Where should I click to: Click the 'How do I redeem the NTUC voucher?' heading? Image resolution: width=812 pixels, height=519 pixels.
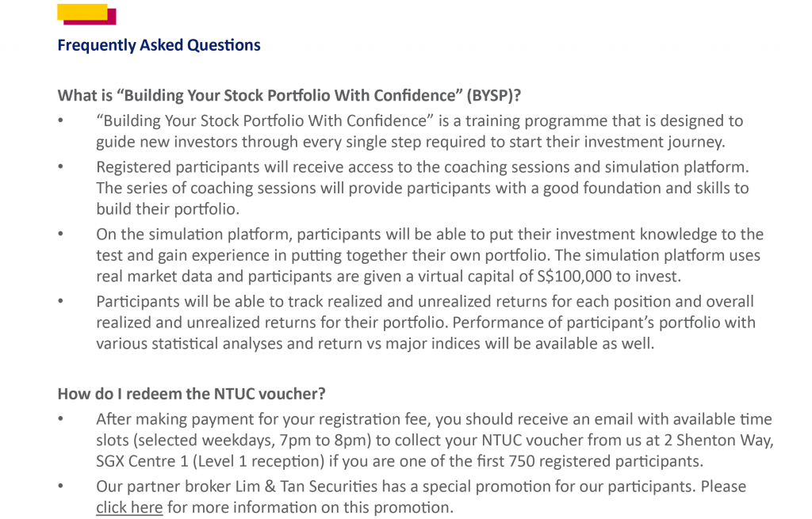[x=192, y=395]
